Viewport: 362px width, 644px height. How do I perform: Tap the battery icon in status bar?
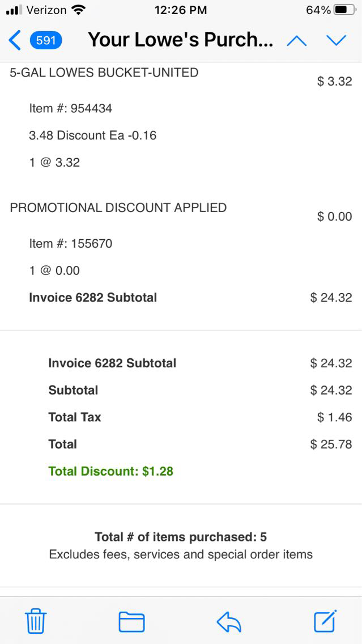pos(344,10)
